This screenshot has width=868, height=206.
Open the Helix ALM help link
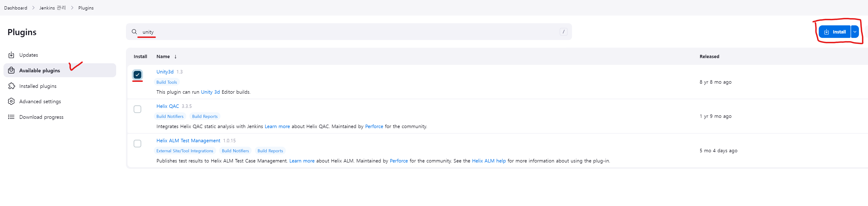click(x=489, y=161)
